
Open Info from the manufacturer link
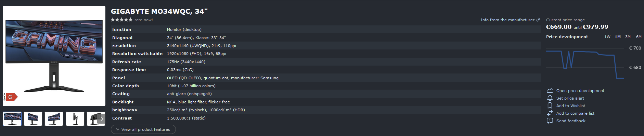point(507,20)
